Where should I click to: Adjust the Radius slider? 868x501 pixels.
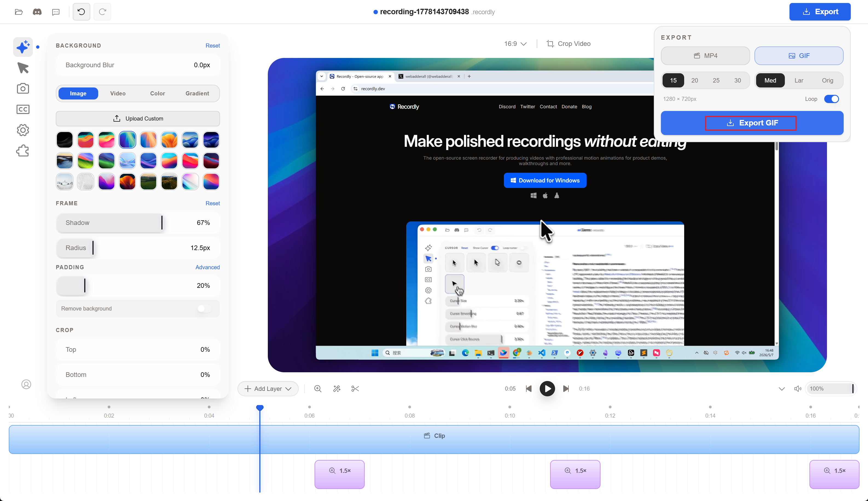[138, 248]
